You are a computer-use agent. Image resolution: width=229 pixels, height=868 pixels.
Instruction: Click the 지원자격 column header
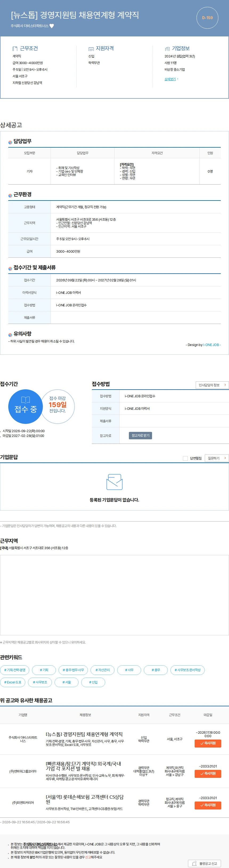[144, 715]
